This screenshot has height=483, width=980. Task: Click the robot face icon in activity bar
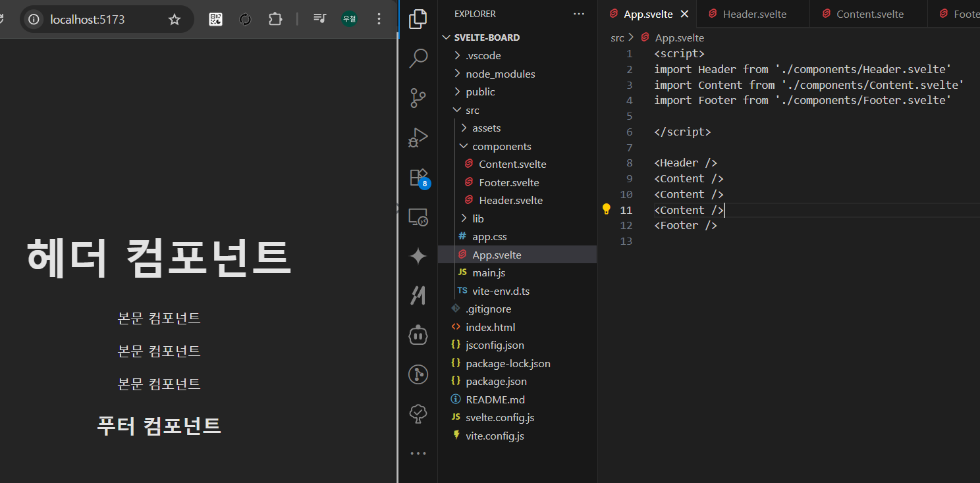point(418,335)
